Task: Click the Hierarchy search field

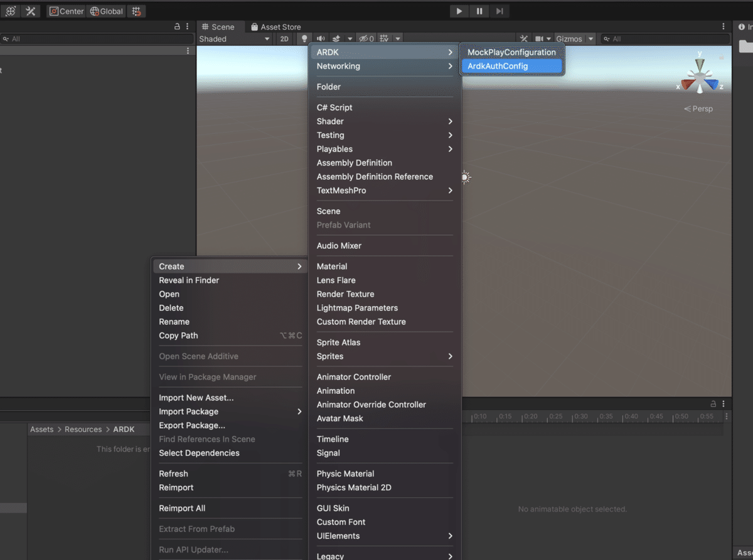Action: (x=97, y=39)
